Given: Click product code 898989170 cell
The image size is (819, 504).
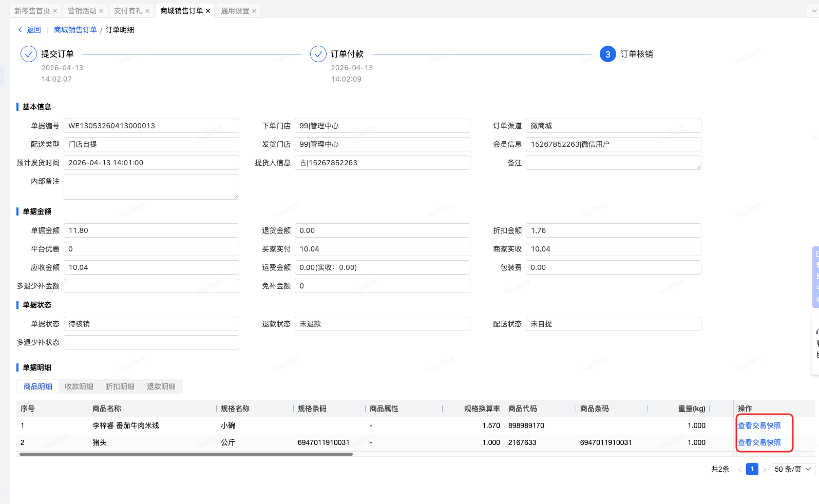Looking at the screenshot, I should pyautogui.click(x=526, y=425).
